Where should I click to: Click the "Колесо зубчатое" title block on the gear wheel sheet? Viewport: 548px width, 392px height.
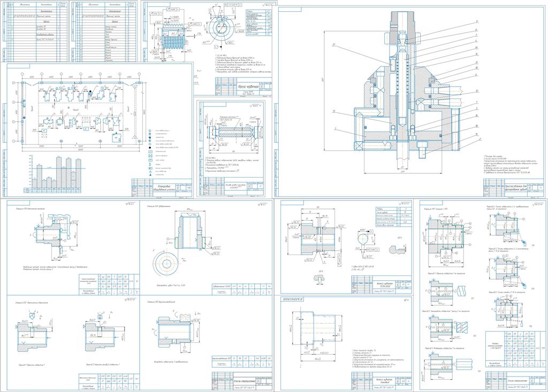pos(382,285)
